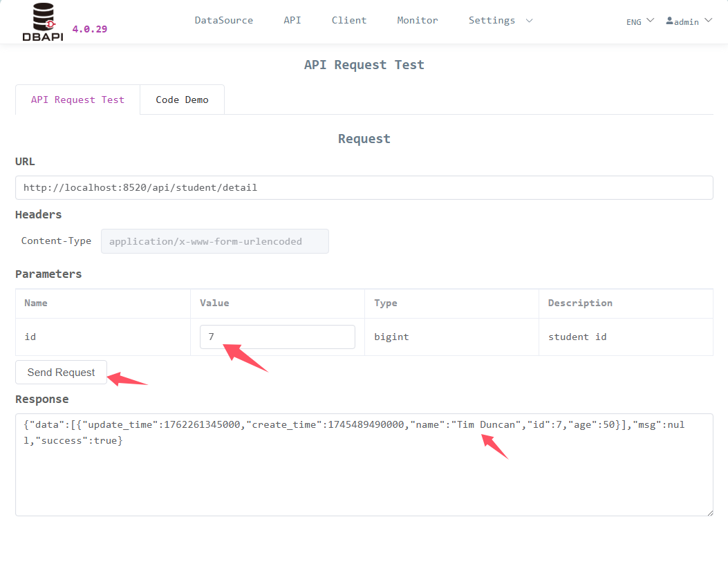Click the URL input showing localhost:8520

[x=364, y=187]
